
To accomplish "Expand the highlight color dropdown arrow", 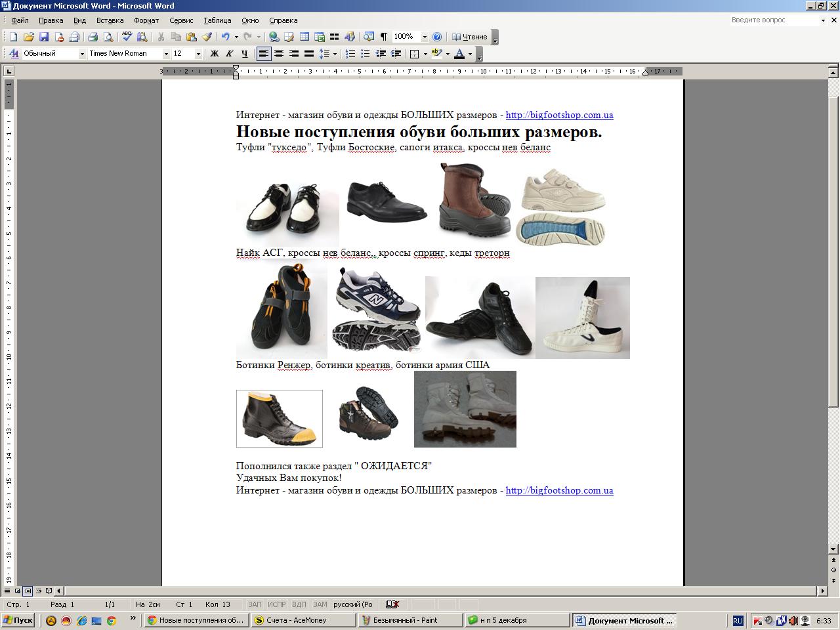I will tap(448, 54).
